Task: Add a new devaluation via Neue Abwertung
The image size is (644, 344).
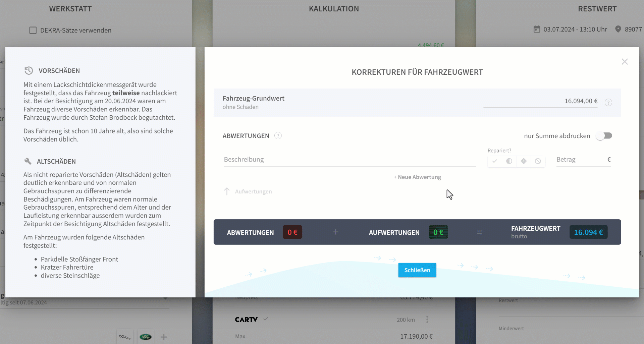Action: pyautogui.click(x=417, y=177)
